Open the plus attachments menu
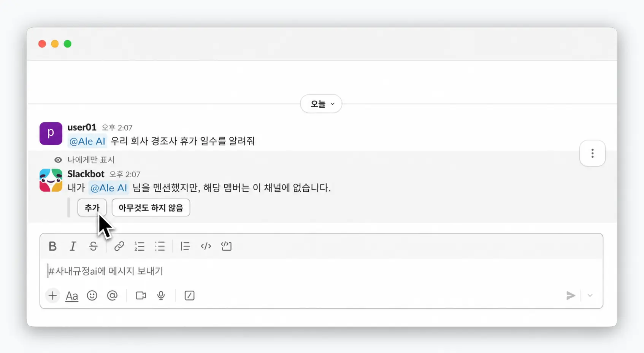 click(52, 296)
